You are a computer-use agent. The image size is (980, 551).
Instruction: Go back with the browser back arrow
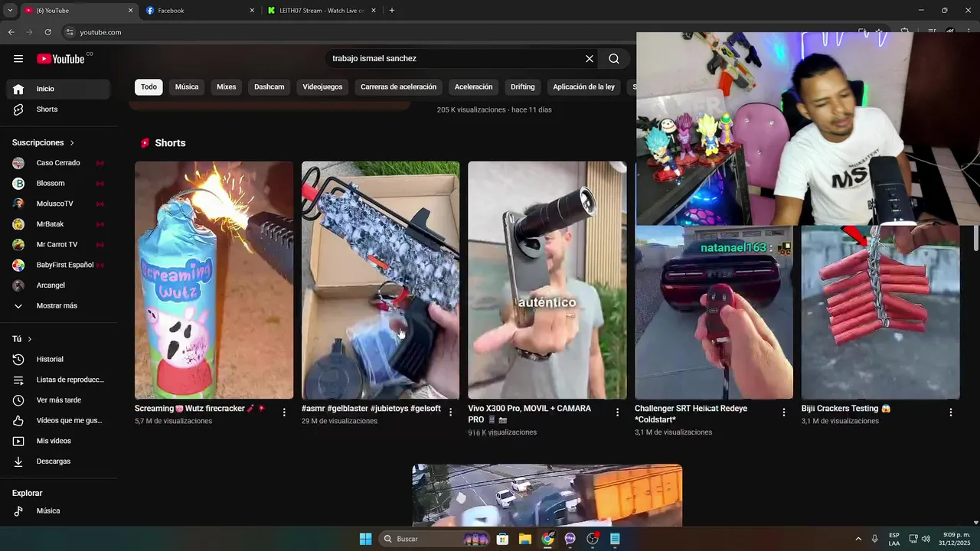[x=11, y=32]
